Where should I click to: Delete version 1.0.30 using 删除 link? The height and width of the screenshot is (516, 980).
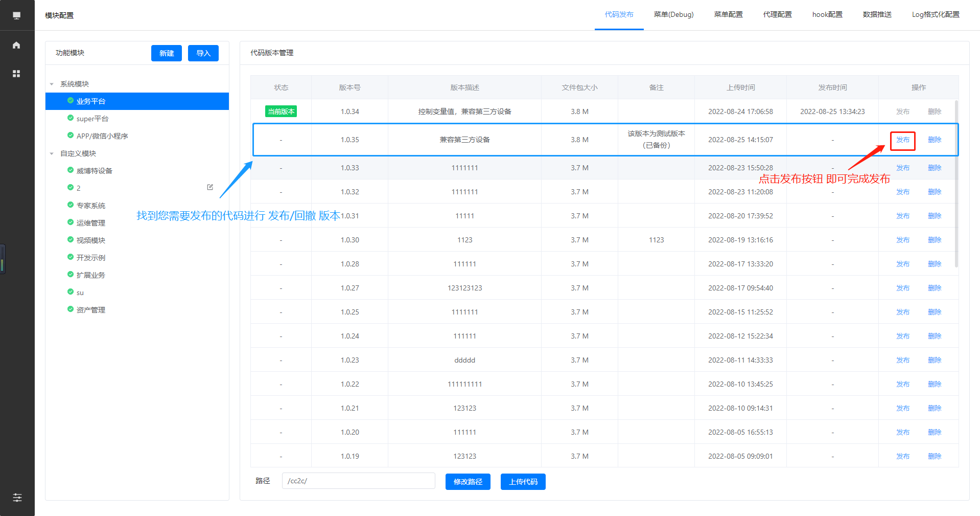pos(934,240)
